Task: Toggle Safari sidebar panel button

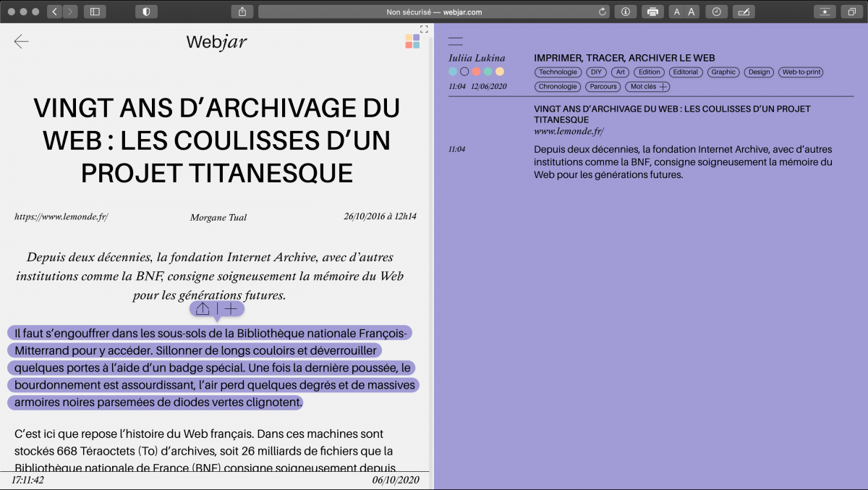Action: coord(95,12)
